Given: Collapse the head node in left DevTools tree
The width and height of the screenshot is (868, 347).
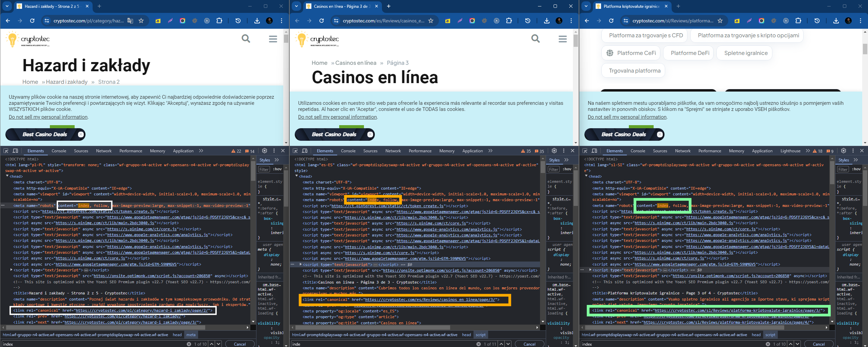Looking at the screenshot, I should point(7,176).
